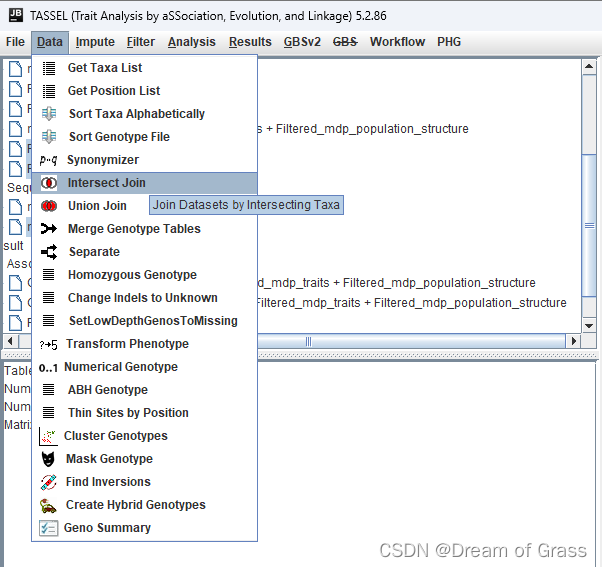Select SetLowDepthGenosToMissing entry

click(x=144, y=321)
